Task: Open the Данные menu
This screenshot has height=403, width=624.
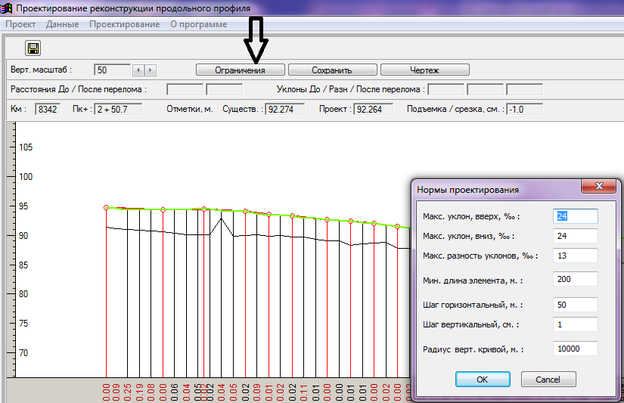Action: tap(65, 23)
